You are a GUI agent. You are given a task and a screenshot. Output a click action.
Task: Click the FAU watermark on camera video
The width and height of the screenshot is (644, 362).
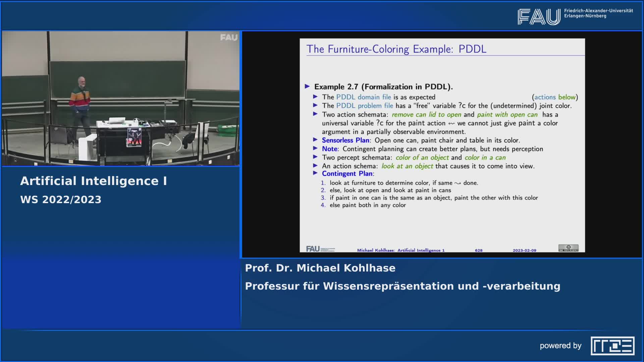229,37
